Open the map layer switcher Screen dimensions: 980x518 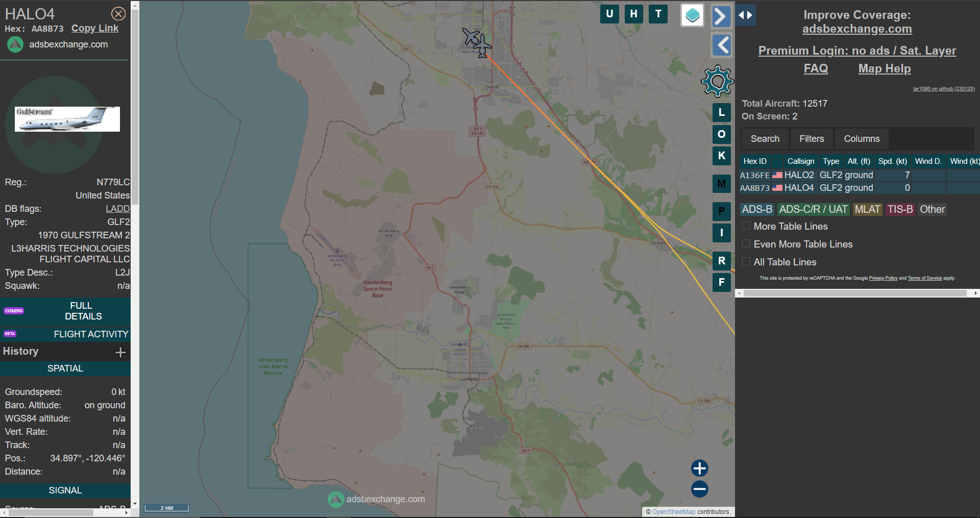click(x=693, y=15)
